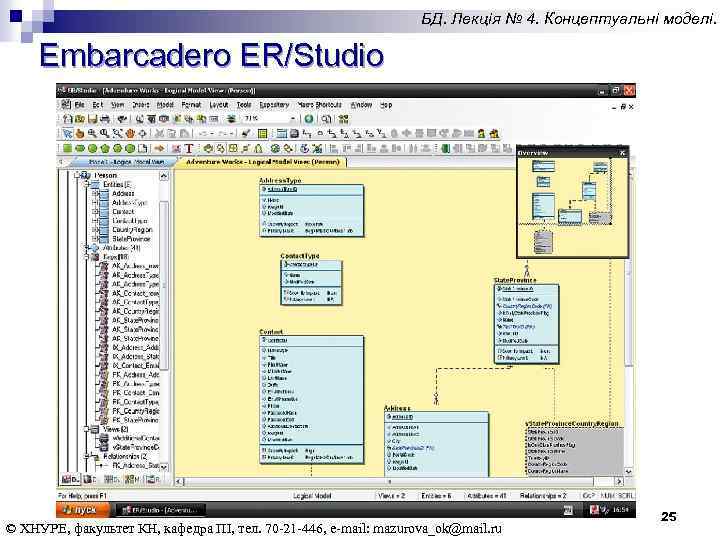This screenshot has height=540, width=720.
Task: Open the File menu
Action: (79, 105)
